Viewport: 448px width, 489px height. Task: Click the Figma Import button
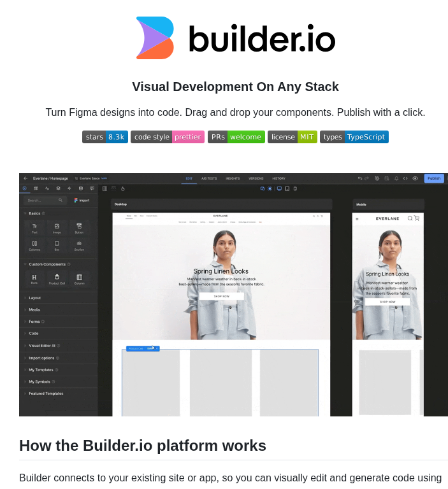(82, 200)
